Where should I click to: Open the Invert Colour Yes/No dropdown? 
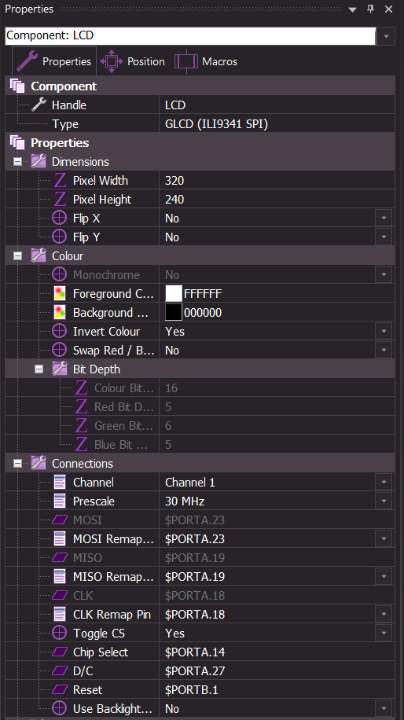384,332
